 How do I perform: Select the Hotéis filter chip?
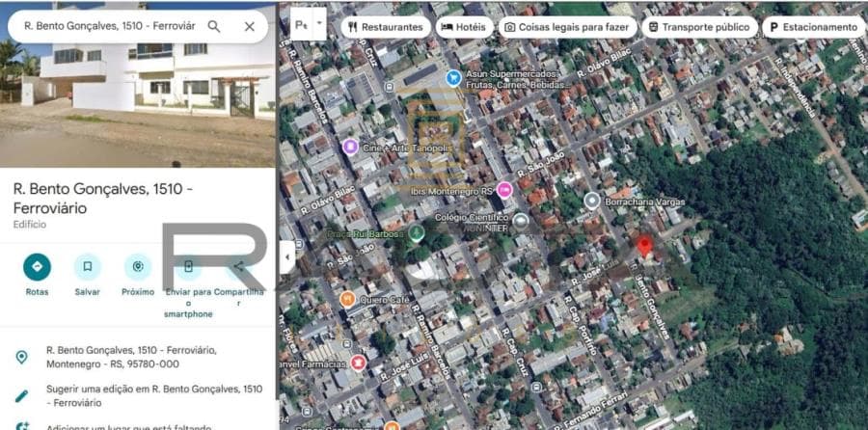pos(465,27)
